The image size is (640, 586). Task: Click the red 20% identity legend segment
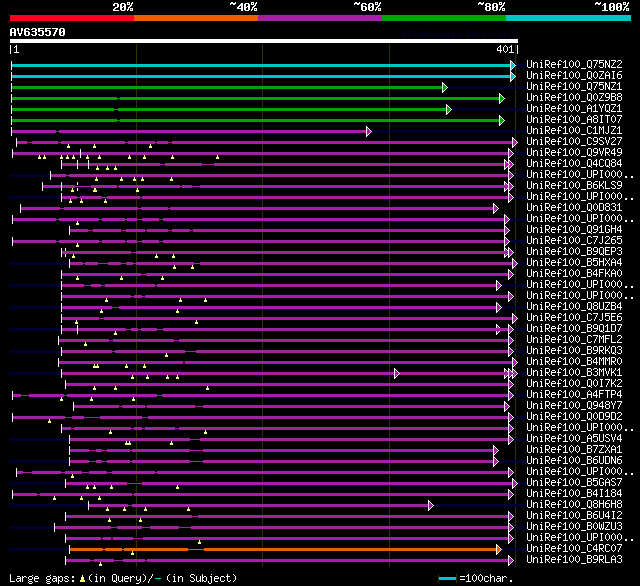click(x=72, y=18)
